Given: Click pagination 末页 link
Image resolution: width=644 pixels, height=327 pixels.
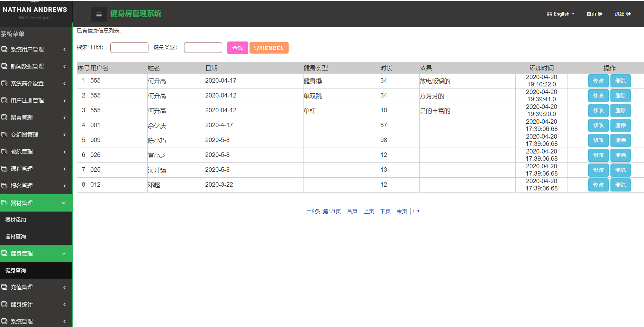Looking at the screenshot, I should point(402,211).
